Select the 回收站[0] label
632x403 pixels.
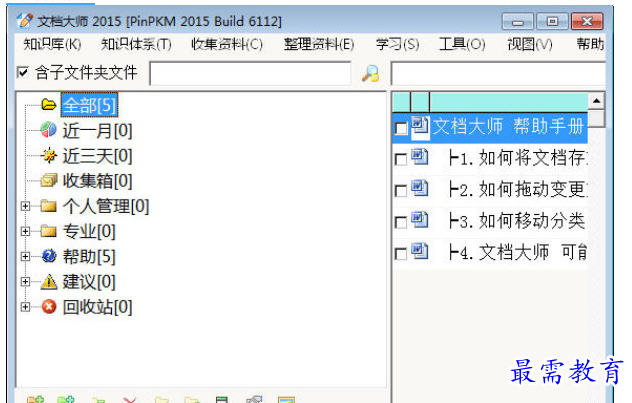pos(97,307)
